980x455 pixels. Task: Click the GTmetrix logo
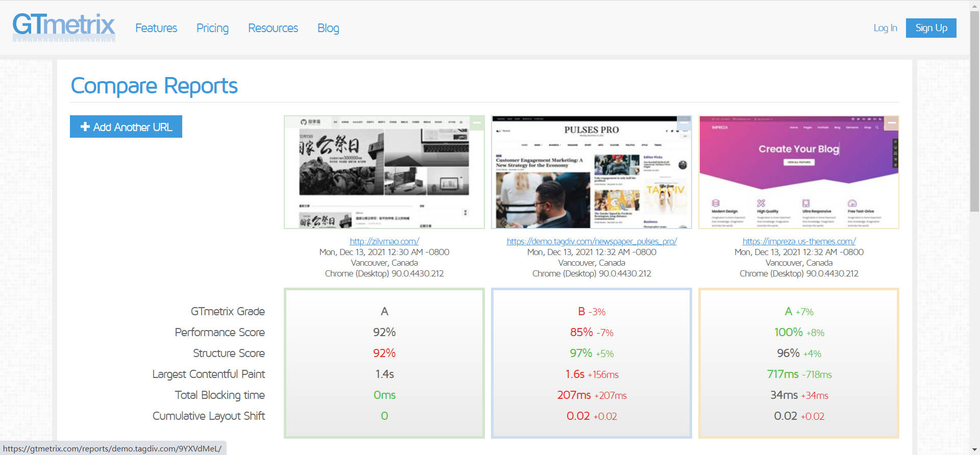point(64,27)
